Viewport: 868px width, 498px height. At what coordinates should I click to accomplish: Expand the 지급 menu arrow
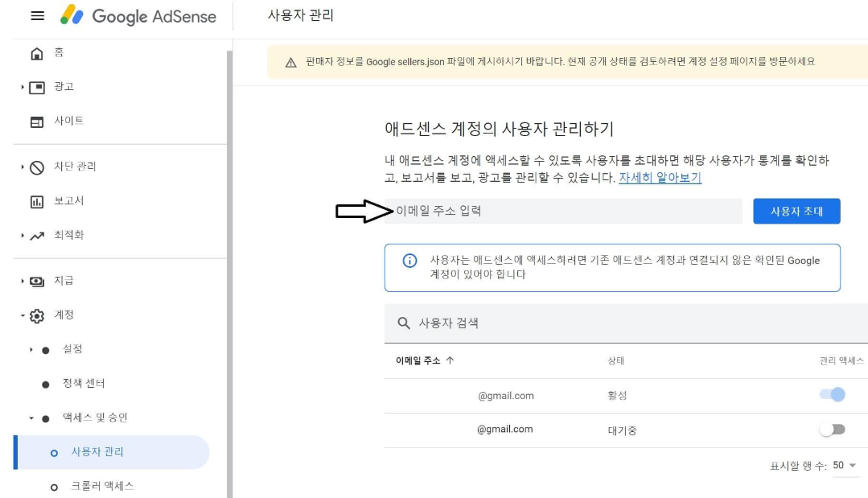click(x=23, y=281)
